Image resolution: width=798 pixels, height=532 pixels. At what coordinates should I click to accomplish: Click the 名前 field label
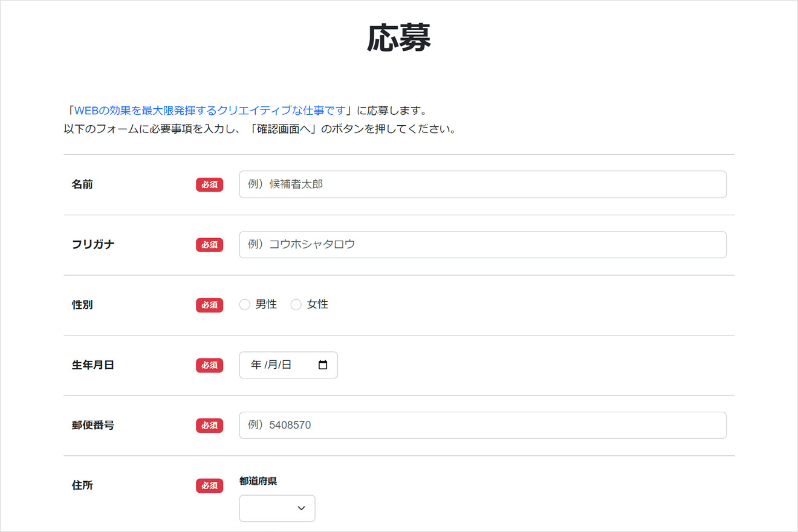coord(82,184)
